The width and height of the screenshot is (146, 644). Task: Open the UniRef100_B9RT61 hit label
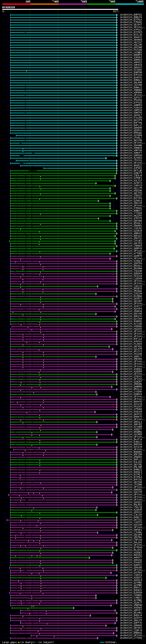click(131, 15)
